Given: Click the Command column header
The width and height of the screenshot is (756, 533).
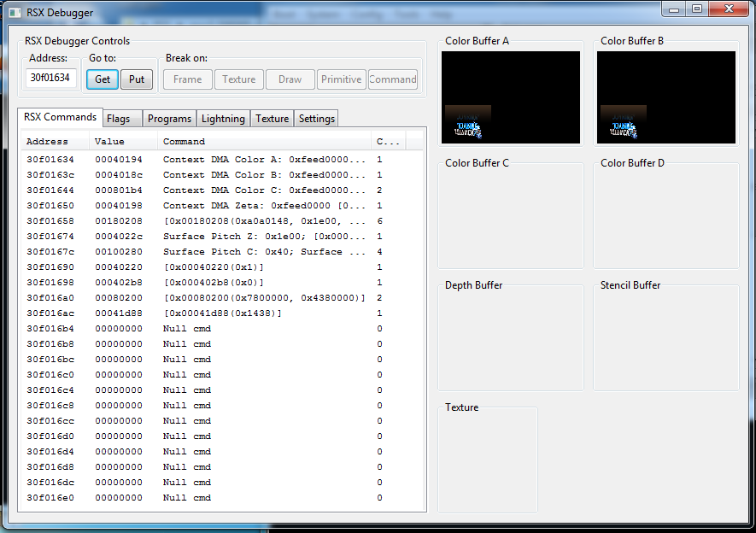Looking at the screenshot, I should (264, 141).
